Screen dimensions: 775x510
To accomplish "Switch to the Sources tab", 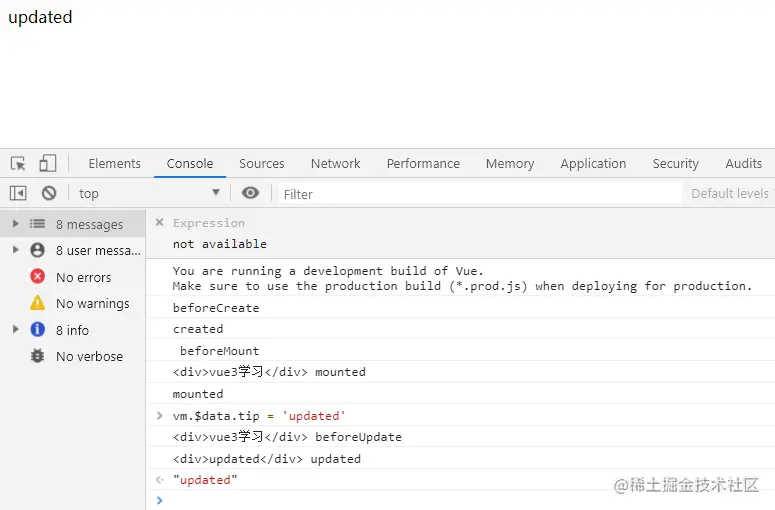I will click(x=261, y=163).
